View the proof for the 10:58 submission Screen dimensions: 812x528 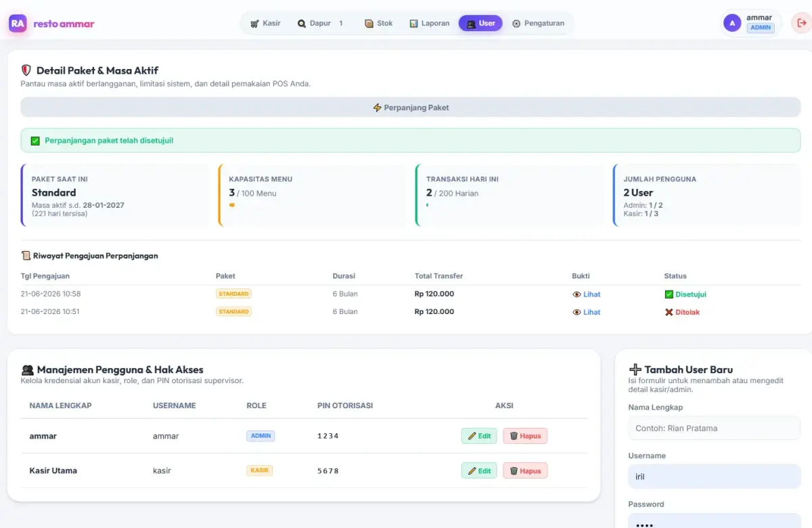click(x=587, y=294)
